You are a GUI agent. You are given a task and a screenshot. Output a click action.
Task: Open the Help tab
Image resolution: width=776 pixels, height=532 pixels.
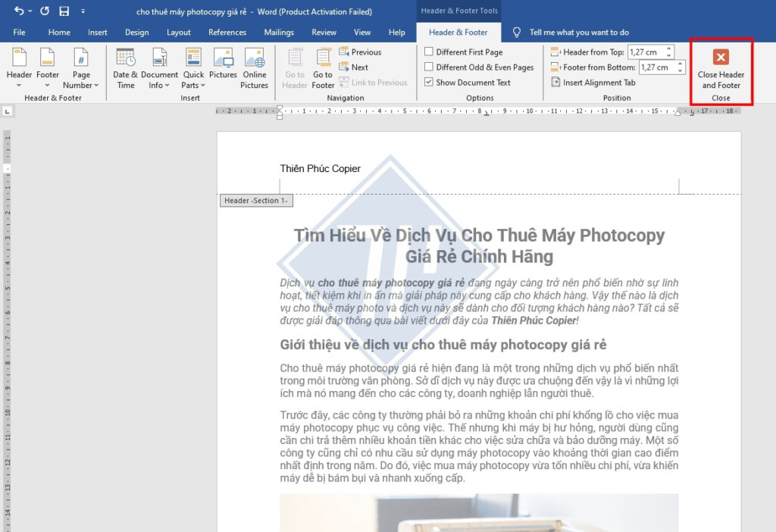(x=396, y=32)
